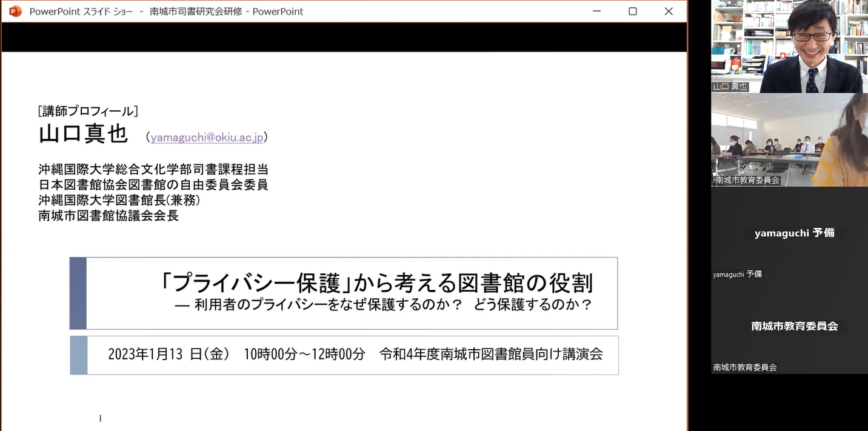This screenshot has width=868, height=431.
Task: Click the PowerPoint logo in the title bar
Action: pyautogui.click(x=15, y=12)
